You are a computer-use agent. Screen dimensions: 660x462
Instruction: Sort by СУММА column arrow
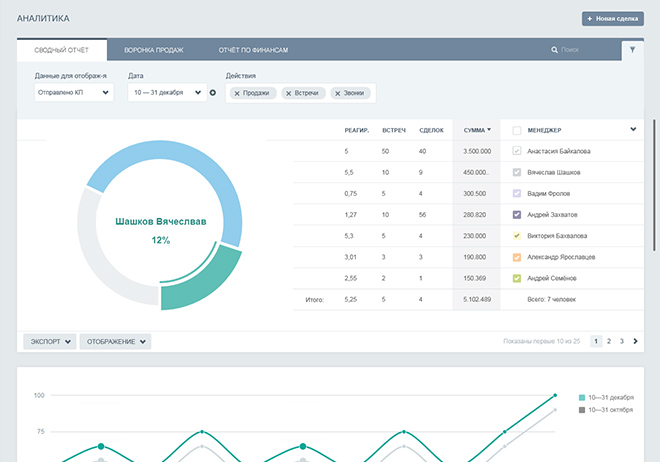pos(489,130)
